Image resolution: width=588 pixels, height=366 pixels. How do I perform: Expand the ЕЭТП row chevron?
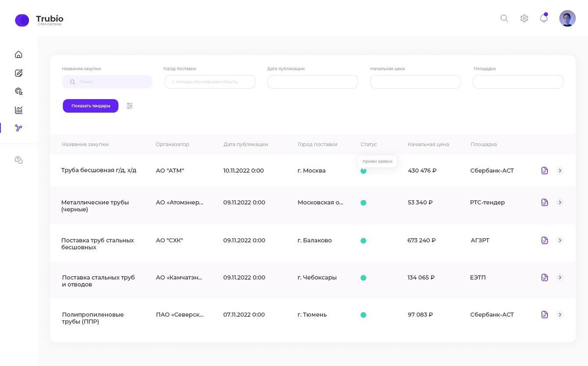(560, 277)
